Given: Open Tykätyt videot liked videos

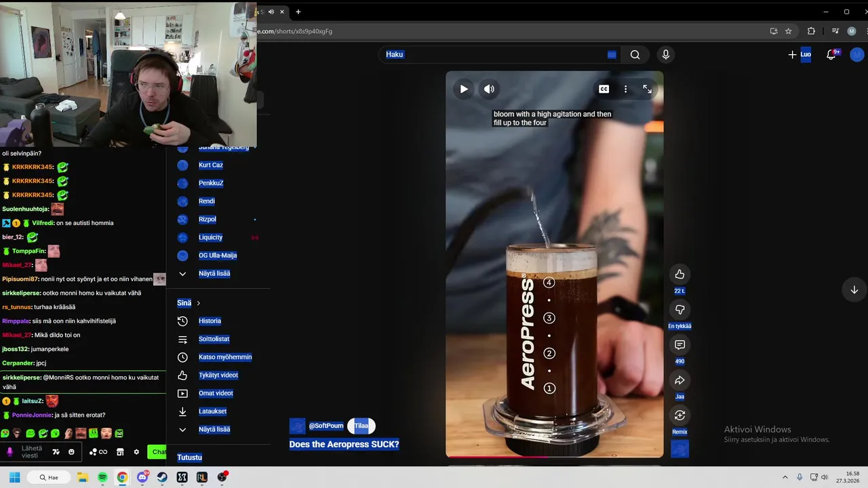Looking at the screenshot, I should point(218,375).
